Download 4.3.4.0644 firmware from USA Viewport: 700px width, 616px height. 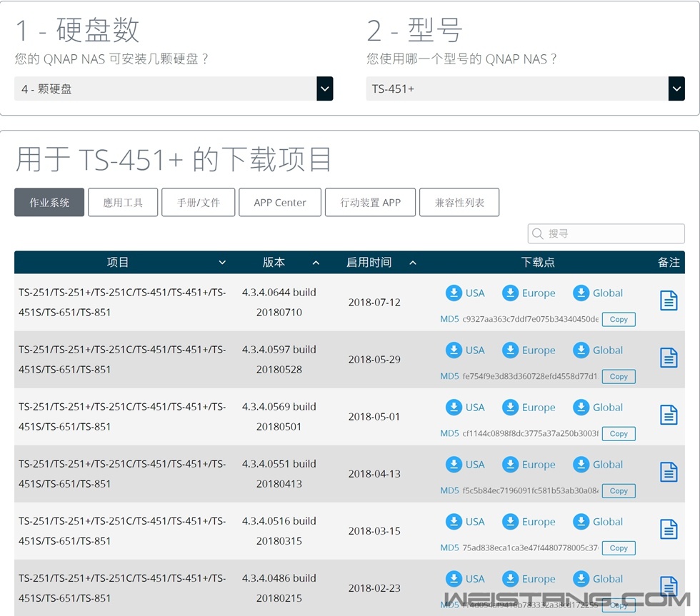[465, 293]
